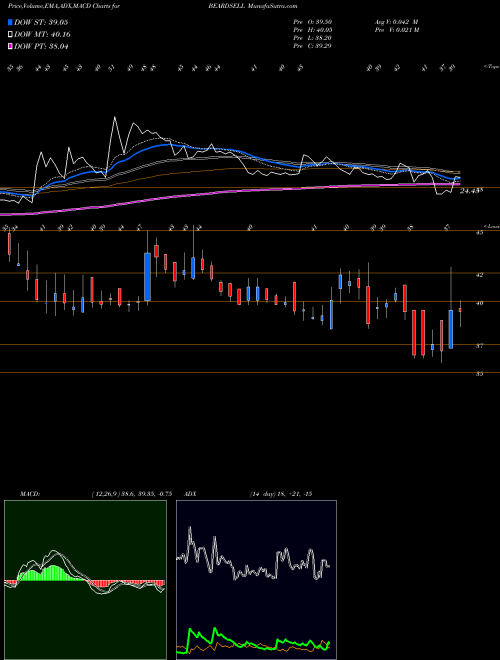Click the chart title 'Price,Volume,EMA,ADX,MACD Charts for'
The height and width of the screenshot is (660, 500).
click(x=64, y=6)
